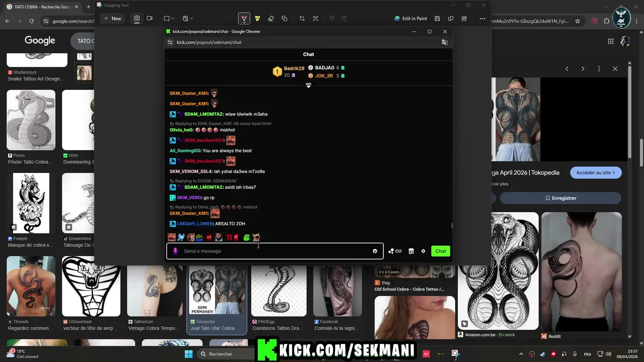Open Kick chat settings gear

(423, 251)
